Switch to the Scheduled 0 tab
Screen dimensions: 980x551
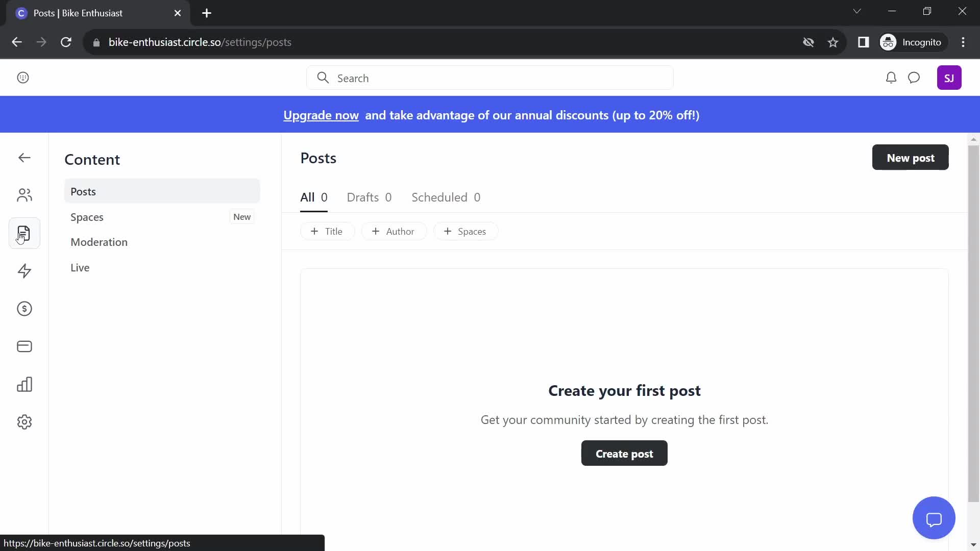click(446, 197)
